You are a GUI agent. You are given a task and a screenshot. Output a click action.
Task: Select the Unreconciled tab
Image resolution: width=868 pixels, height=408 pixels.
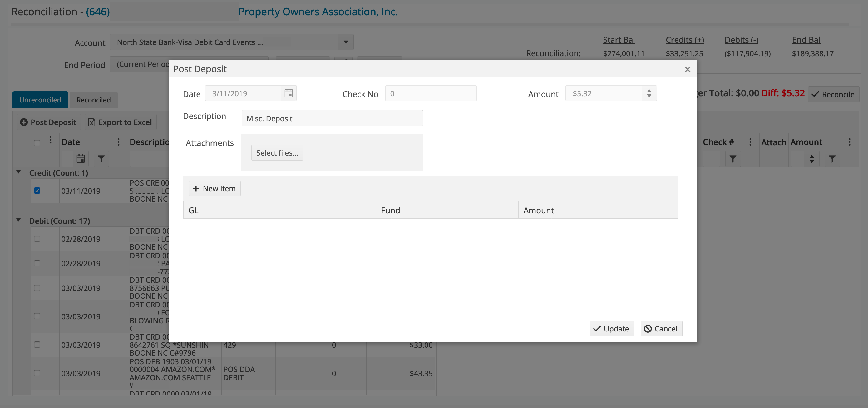40,99
